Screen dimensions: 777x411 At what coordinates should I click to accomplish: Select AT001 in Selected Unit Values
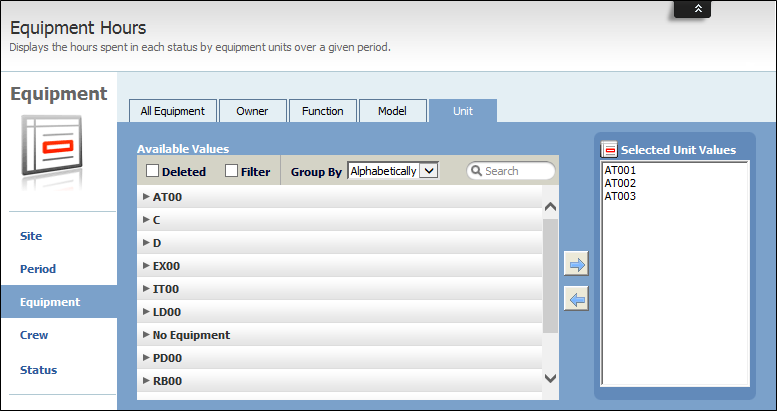point(620,170)
